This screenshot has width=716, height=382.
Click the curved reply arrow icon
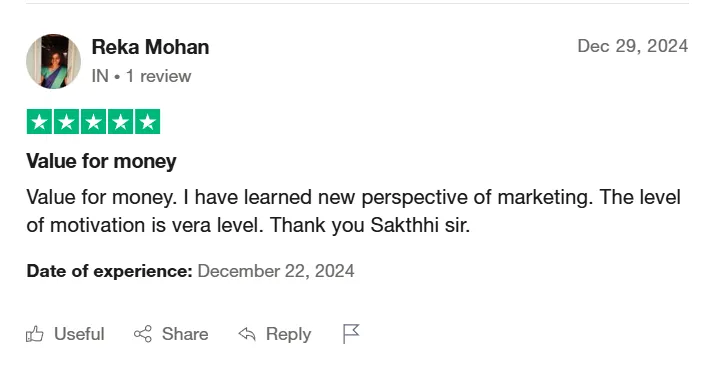click(247, 334)
